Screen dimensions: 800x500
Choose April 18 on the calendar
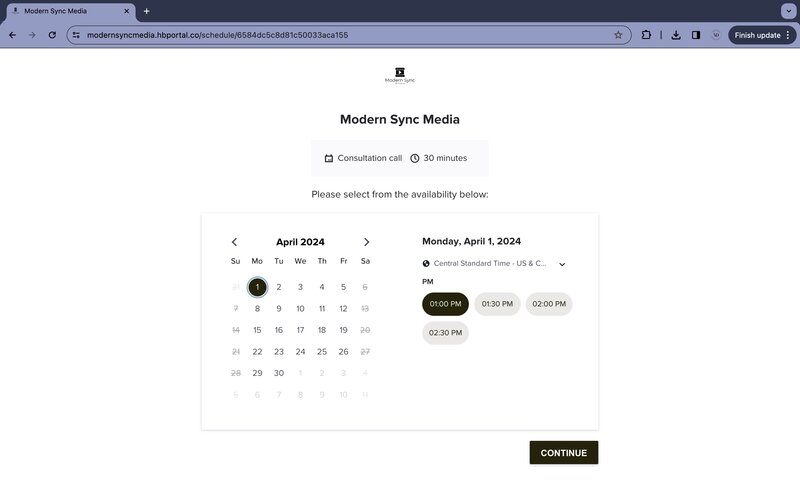pos(322,330)
